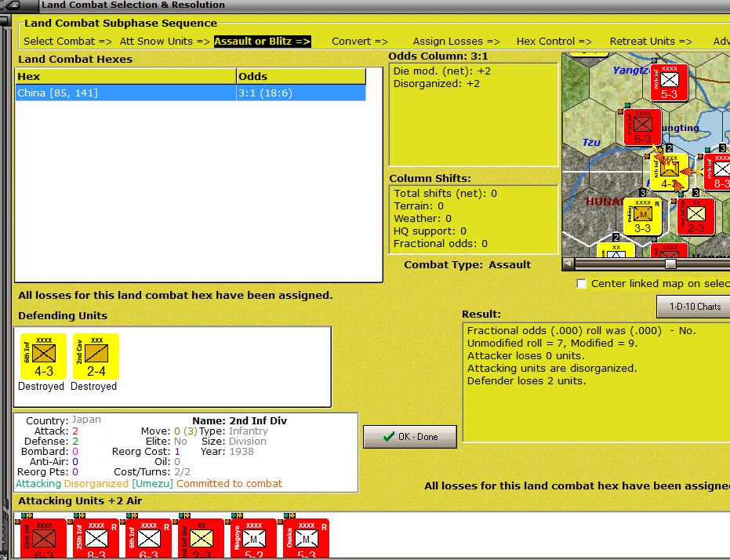Select the Nagoya mechanized attacking unit

(x=254, y=538)
